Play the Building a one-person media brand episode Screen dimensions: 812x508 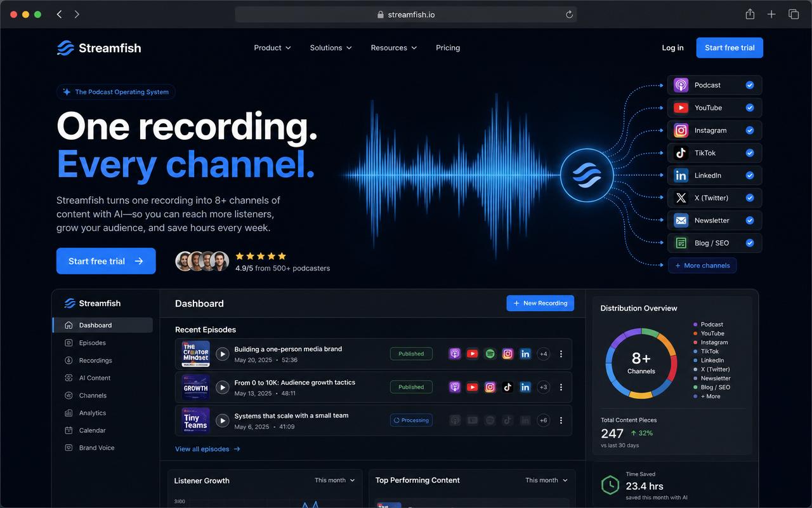(x=222, y=354)
